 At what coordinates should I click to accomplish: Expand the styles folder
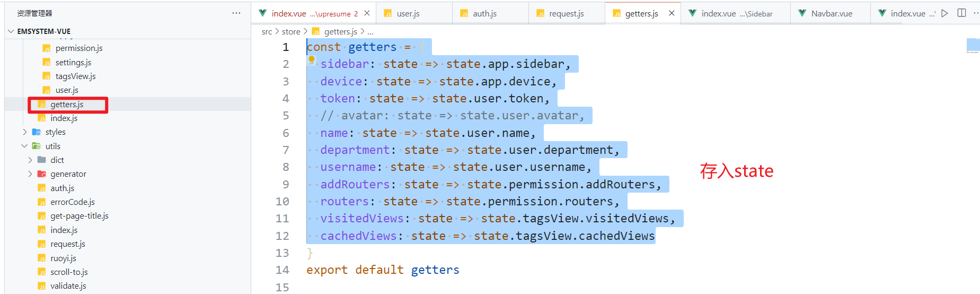[25, 132]
